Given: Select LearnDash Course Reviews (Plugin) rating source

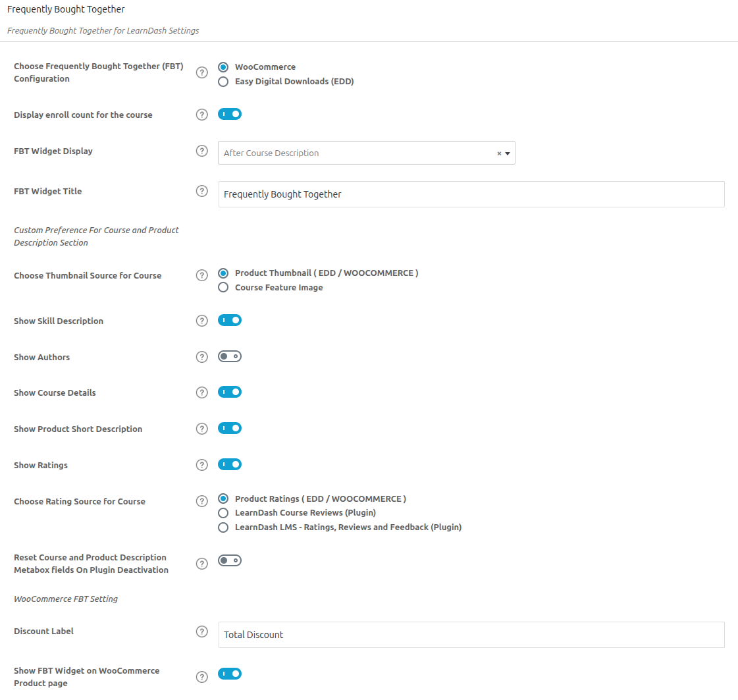Looking at the screenshot, I should [x=223, y=512].
